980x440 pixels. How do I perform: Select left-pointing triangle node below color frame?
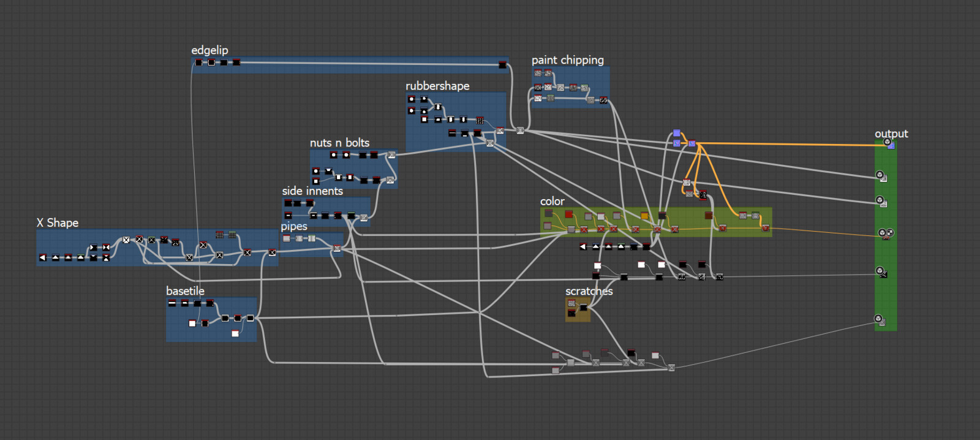(583, 246)
